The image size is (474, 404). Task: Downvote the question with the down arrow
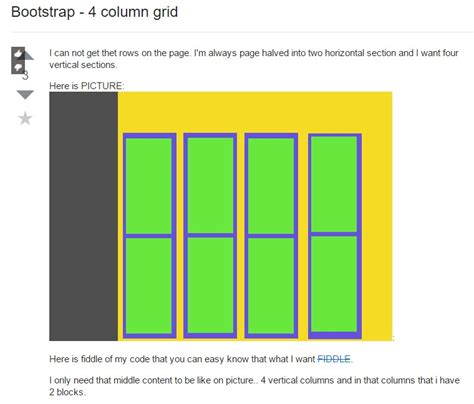[25, 95]
